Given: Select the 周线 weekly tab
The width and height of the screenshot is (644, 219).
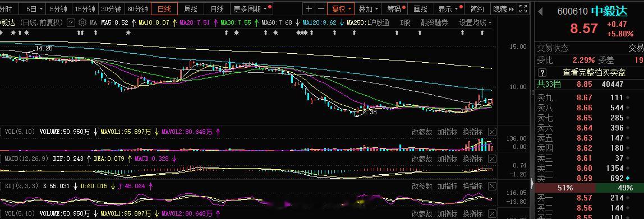Looking at the screenshot, I should click(190, 9).
